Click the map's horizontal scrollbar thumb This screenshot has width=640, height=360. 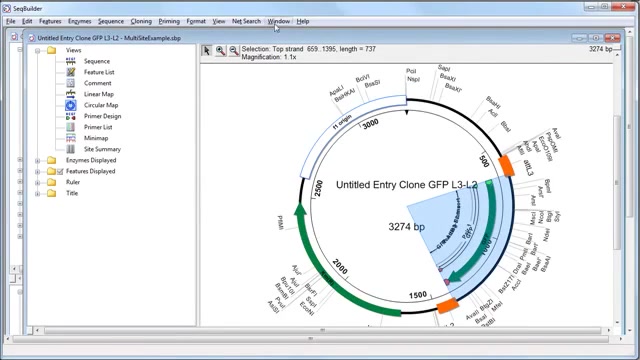click(x=322, y=330)
